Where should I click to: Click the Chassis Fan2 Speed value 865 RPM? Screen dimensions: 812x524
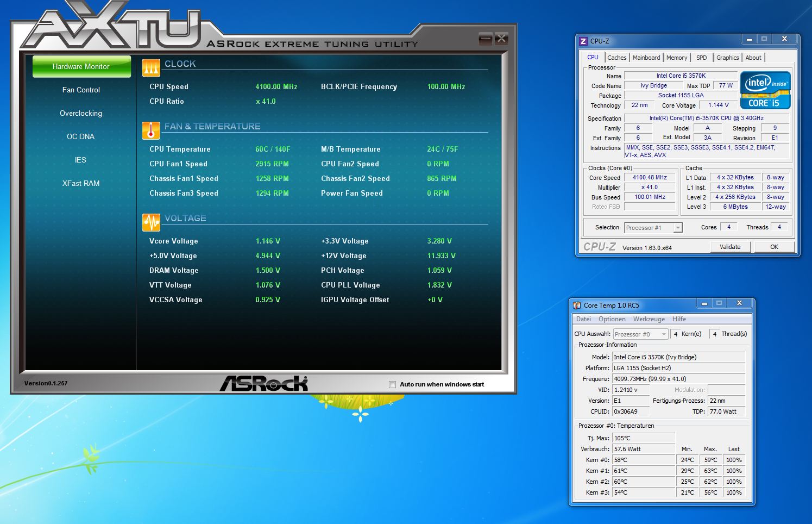442,178
